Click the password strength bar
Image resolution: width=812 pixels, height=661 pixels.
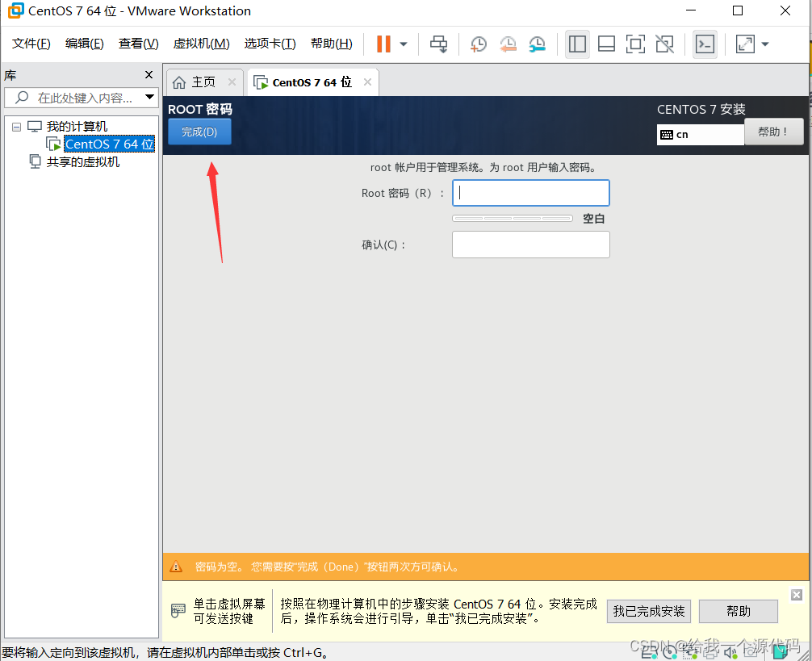513,219
